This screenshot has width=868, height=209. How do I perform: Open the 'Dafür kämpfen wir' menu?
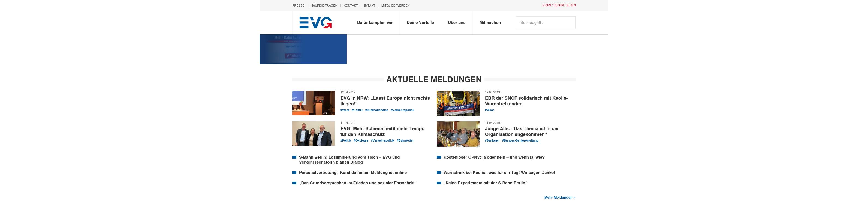(375, 23)
